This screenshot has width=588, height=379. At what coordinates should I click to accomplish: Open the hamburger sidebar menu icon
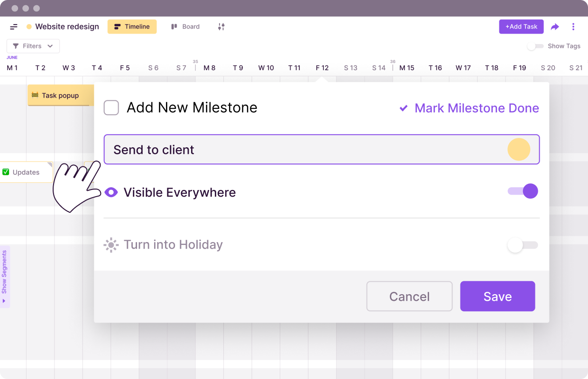(14, 27)
